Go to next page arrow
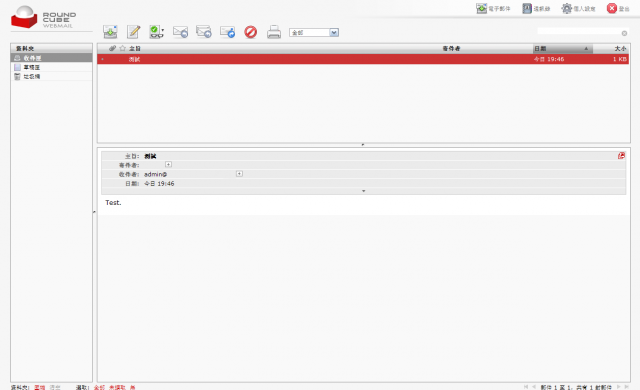Viewport: 640px width, 390px height. pos(618,387)
